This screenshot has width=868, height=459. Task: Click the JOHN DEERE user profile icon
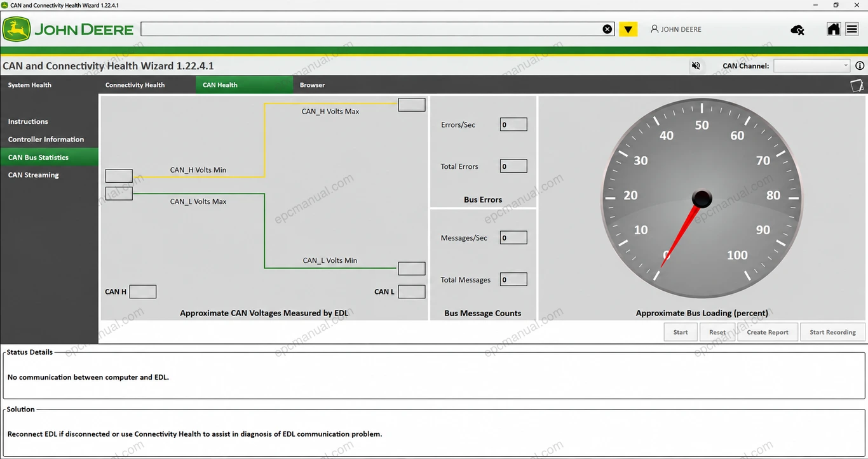654,29
